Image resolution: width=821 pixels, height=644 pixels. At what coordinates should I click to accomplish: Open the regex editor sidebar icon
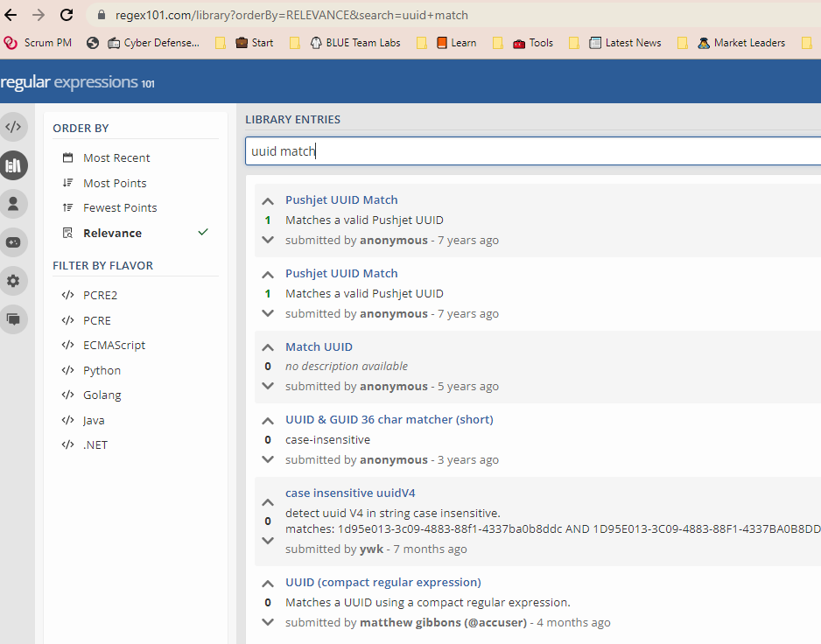point(13,127)
